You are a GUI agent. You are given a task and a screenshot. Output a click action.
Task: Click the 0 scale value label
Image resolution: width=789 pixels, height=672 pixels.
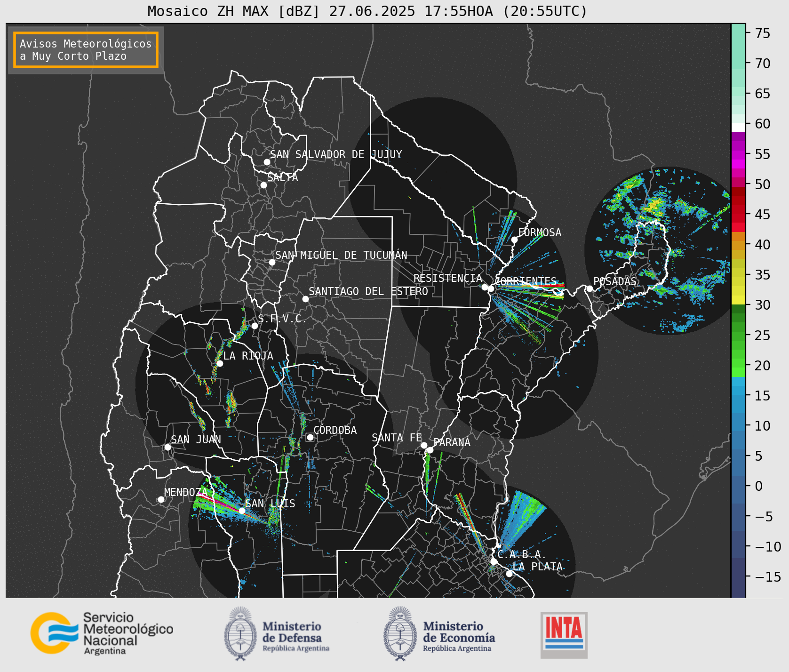758,486
